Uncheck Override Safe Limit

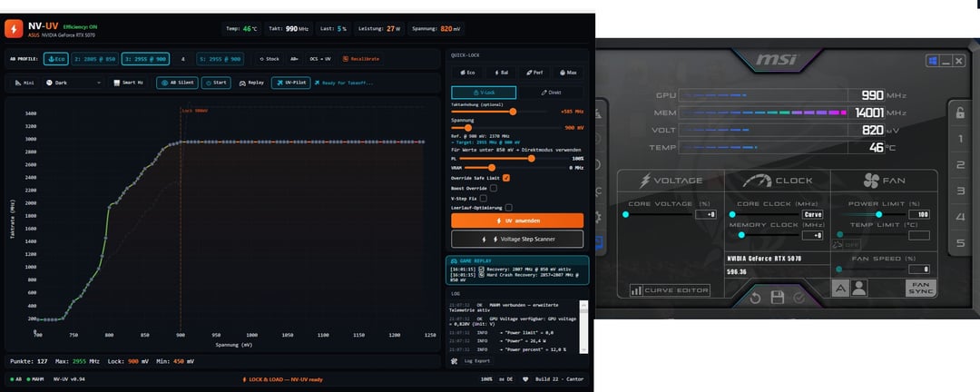tap(505, 178)
